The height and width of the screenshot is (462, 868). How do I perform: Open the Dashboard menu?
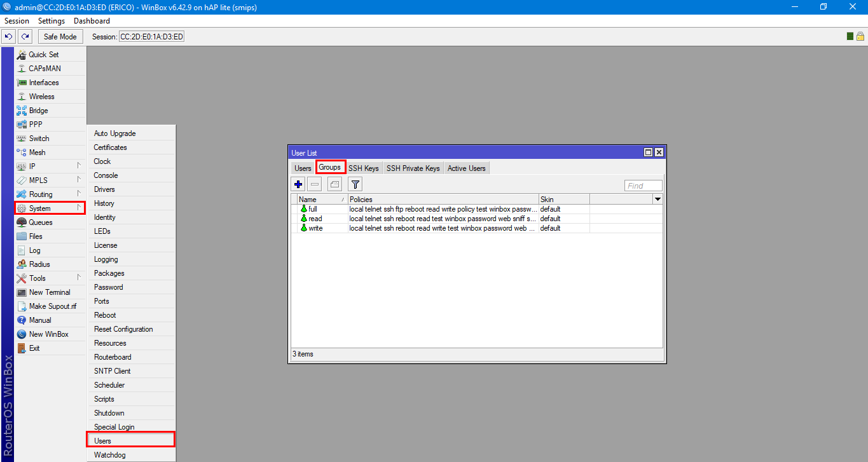92,21
